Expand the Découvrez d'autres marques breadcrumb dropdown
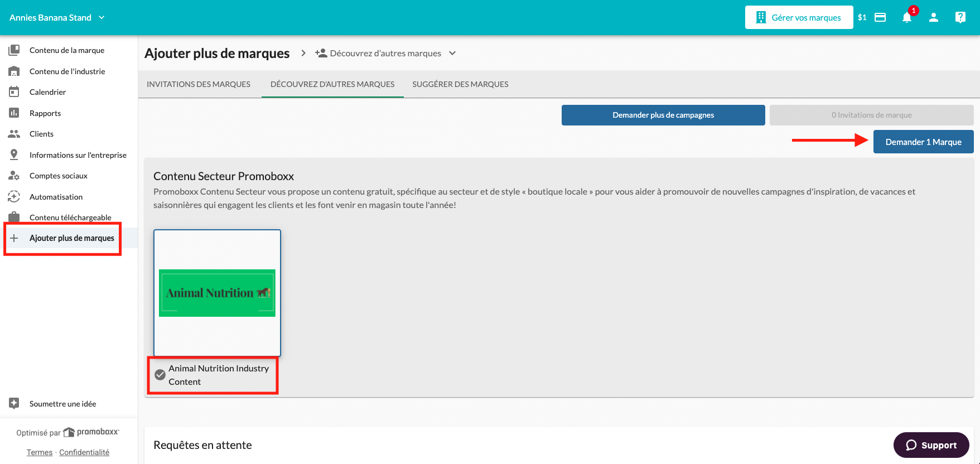Image resolution: width=980 pixels, height=464 pixels. pyautogui.click(x=452, y=53)
